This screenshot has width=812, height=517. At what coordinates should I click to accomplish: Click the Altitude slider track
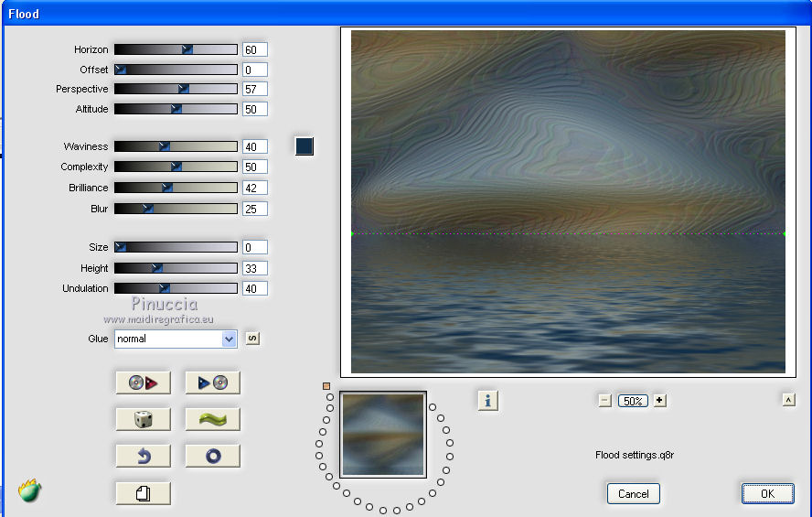coord(176,109)
